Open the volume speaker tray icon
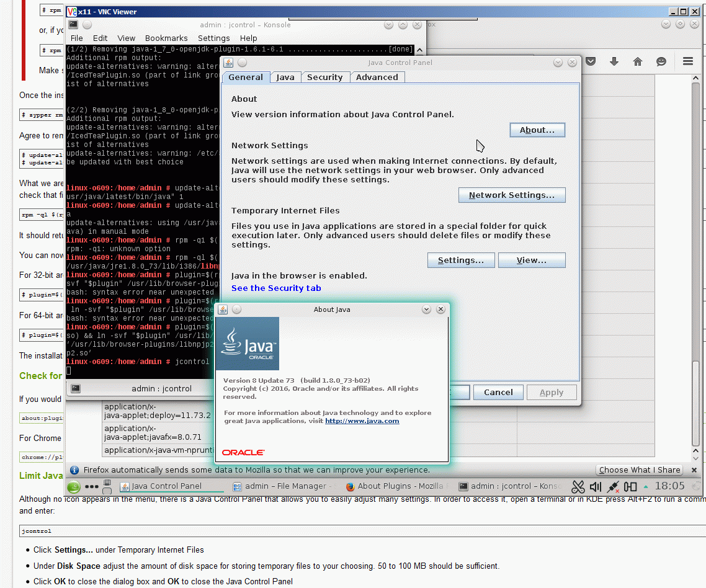This screenshot has height=588, width=706. pyautogui.click(x=595, y=487)
